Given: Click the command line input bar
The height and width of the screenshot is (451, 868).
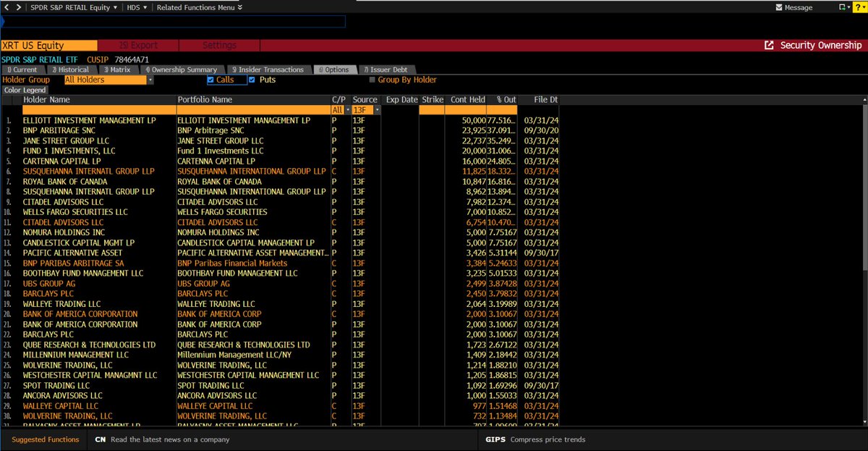Looking at the screenshot, I should point(174,22).
